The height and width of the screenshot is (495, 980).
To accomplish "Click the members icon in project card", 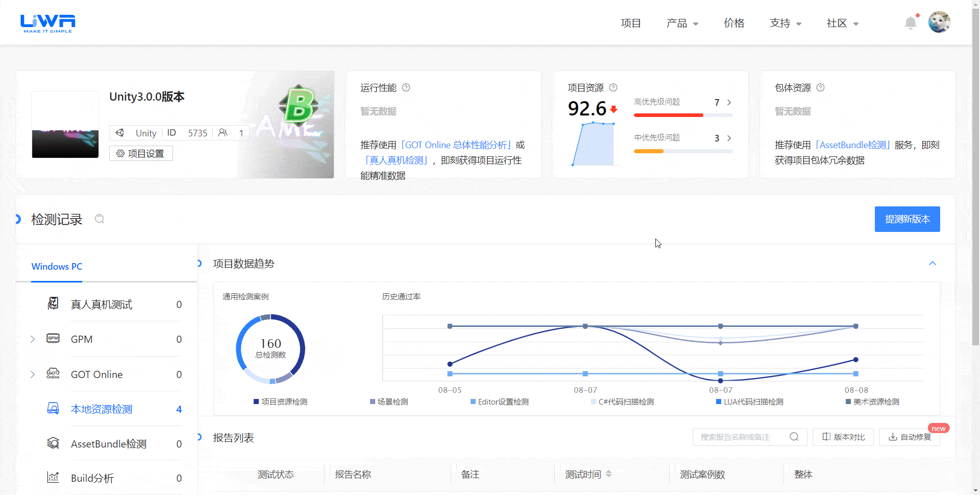I will (x=223, y=133).
